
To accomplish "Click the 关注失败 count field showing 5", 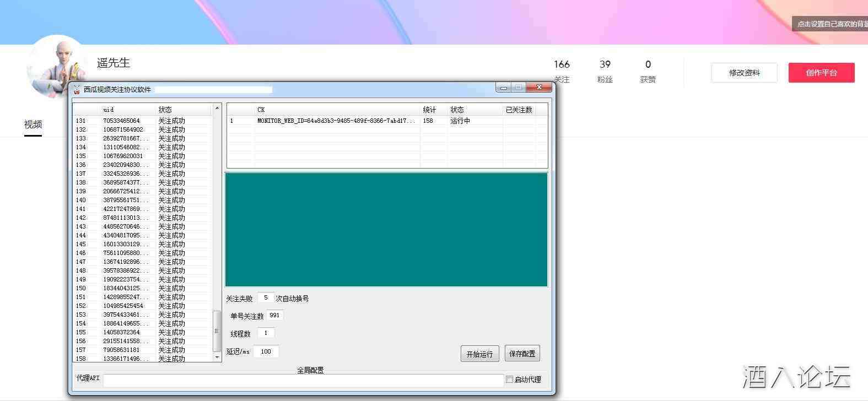I will [x=266, y=297].
